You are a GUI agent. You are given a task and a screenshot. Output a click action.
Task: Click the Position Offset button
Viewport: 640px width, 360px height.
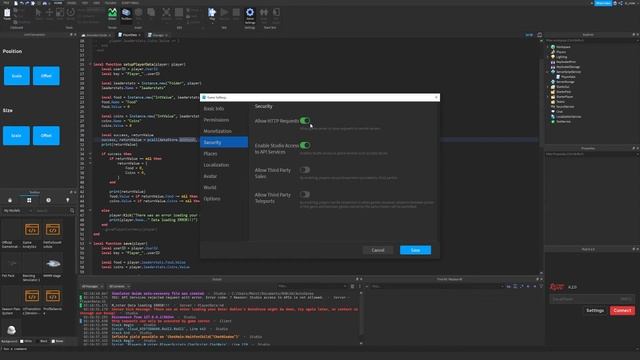coord(46,76)
